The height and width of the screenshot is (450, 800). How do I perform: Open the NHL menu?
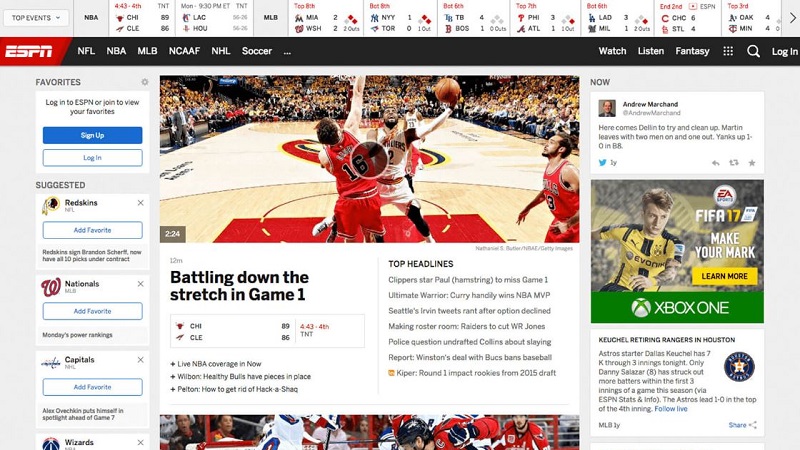point(220,51)
